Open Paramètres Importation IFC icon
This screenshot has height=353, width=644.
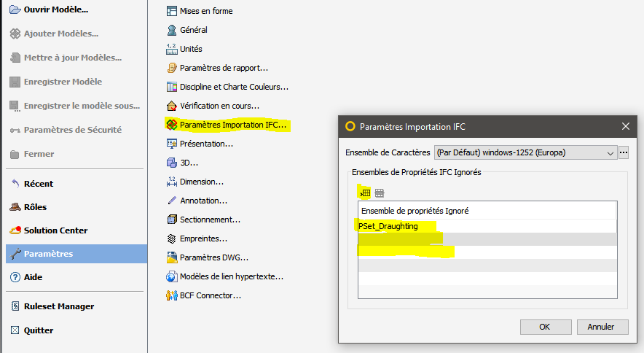click(x=172, y=125)
